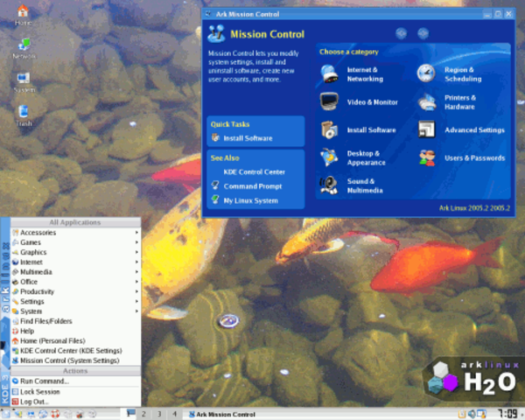Open the Internet & Networking category icon
This screenshot has width=525, height=420.
(329, 73)
